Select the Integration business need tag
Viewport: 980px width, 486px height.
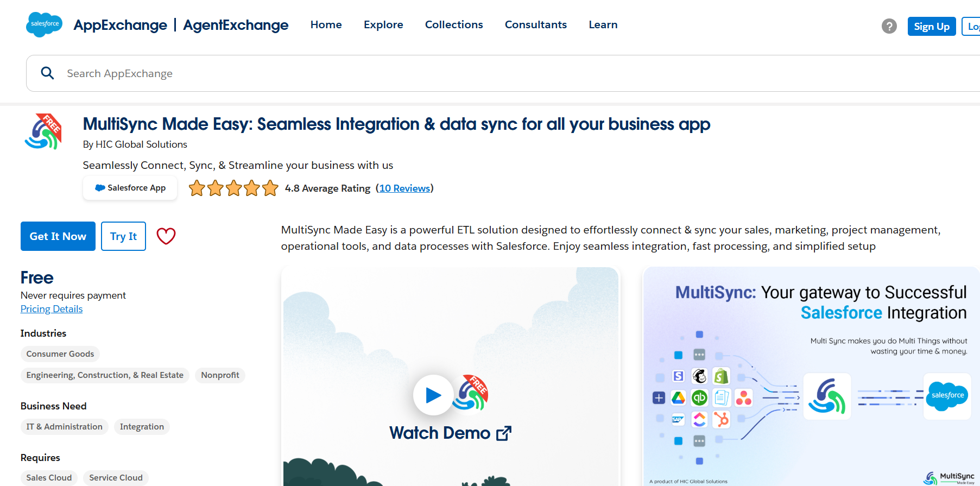click(x=142, y=427)
